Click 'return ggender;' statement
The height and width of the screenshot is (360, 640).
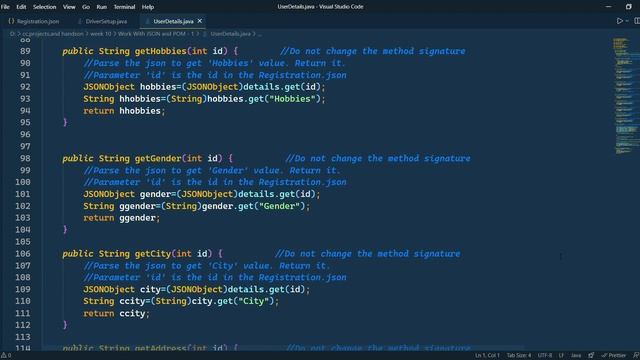pos(122,218)
